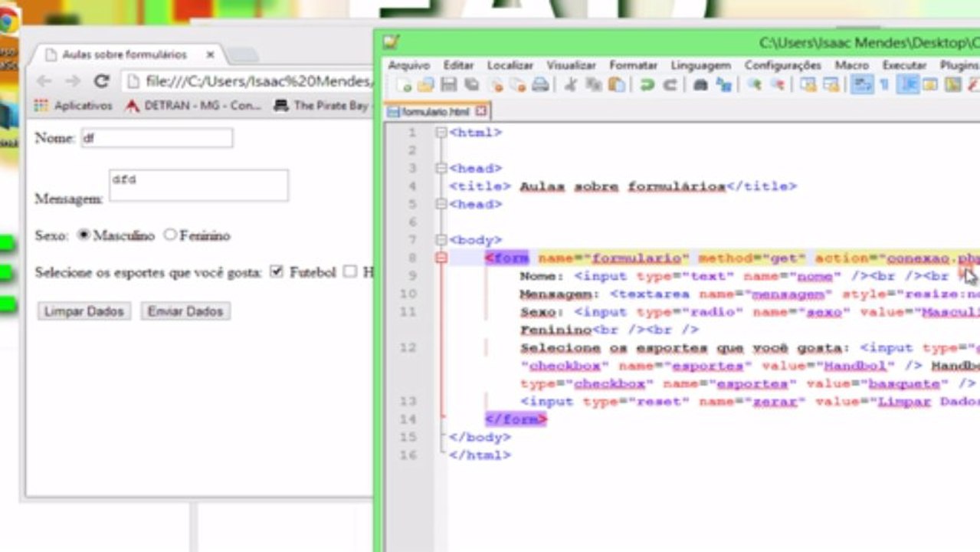The height and width of the screenshot is (552, 980).
Task: Open the Executar menu
Action: [x=904, y=65]
